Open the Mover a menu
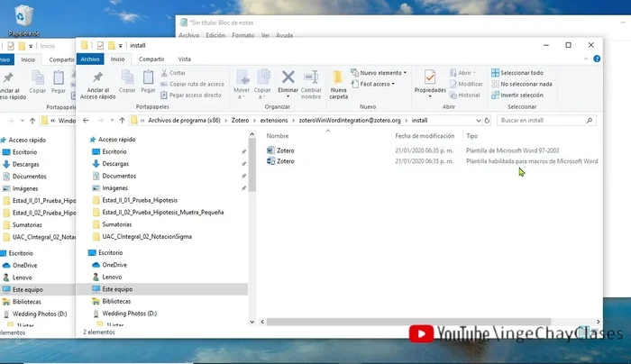631x364 pixels. [242, 85]
